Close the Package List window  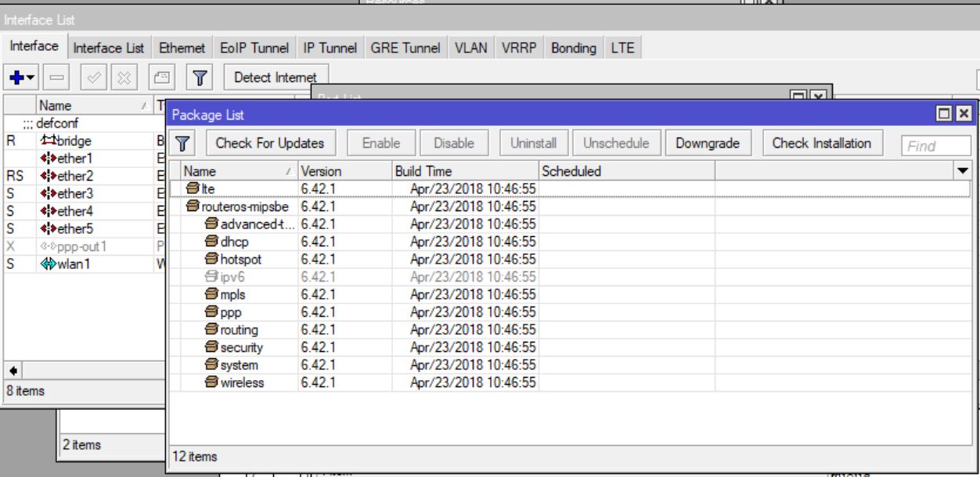[x=964, y=114]
